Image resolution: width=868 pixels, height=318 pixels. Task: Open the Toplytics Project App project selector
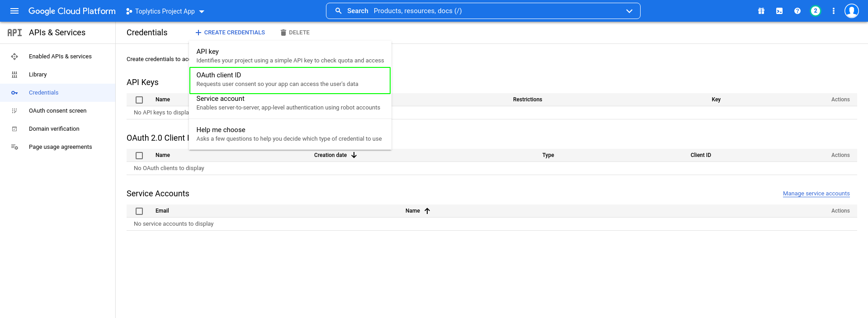[165, 11]
